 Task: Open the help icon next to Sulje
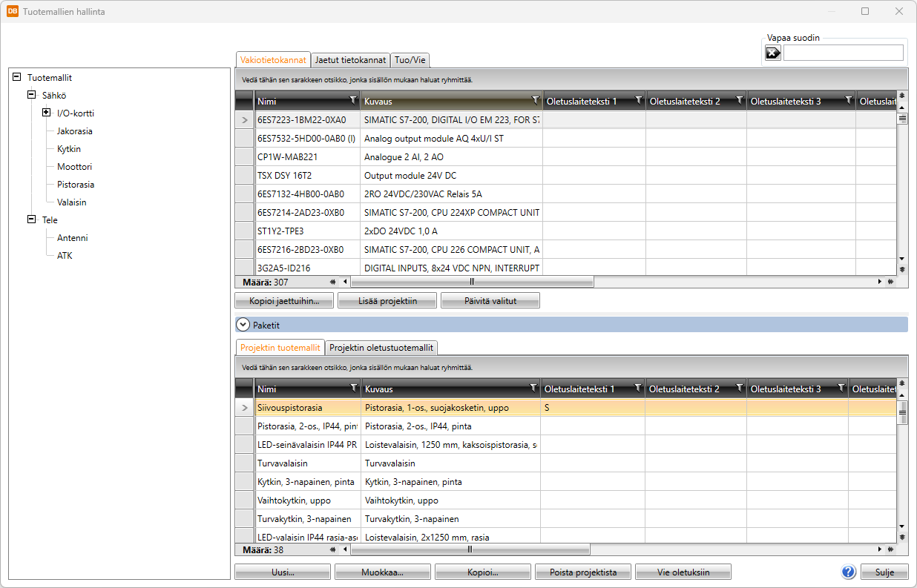click(849, 572)
